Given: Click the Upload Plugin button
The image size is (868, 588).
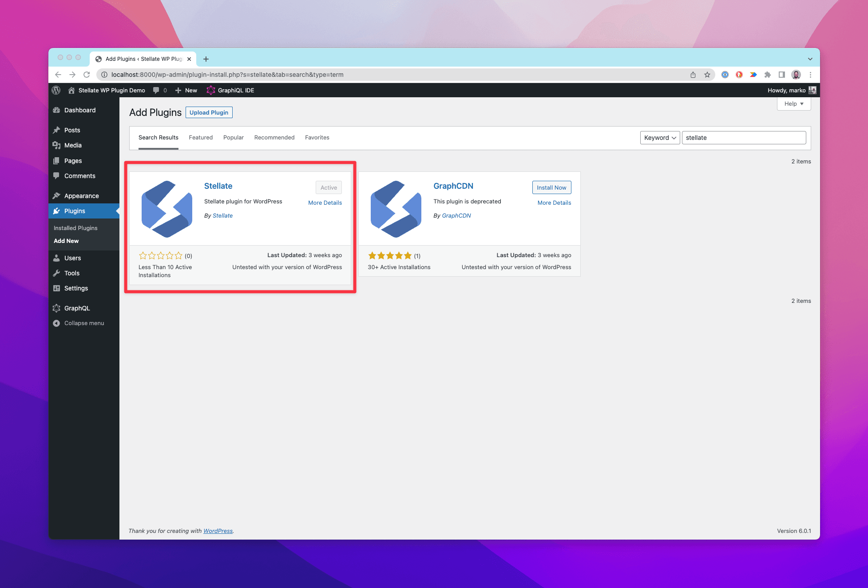Looking at the screenshot, I should click(209, 112).
